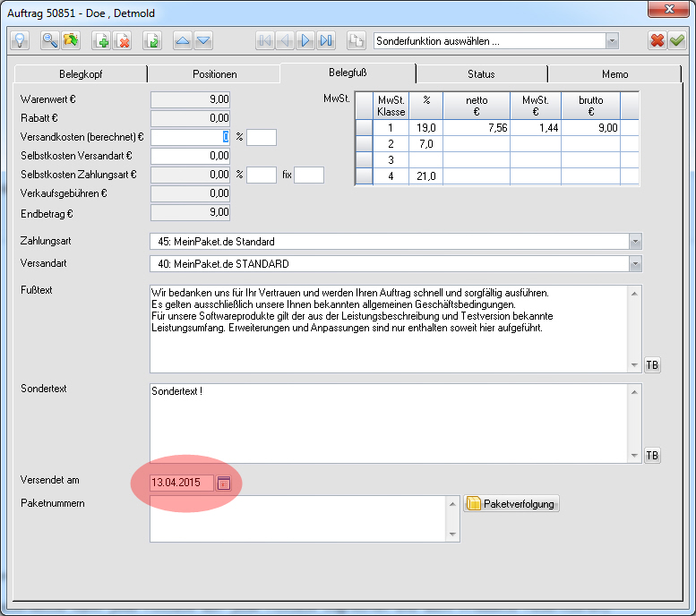This screenshot has height=616, width=696.
Task: Click the light bulb hint icon
Action: point(20,41)
